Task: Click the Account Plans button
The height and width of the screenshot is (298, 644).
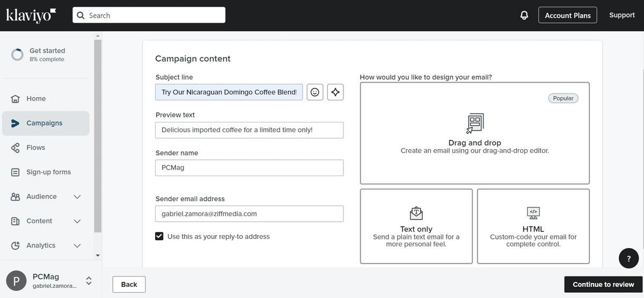Action: pyautogui.click(x=567, y=15)
